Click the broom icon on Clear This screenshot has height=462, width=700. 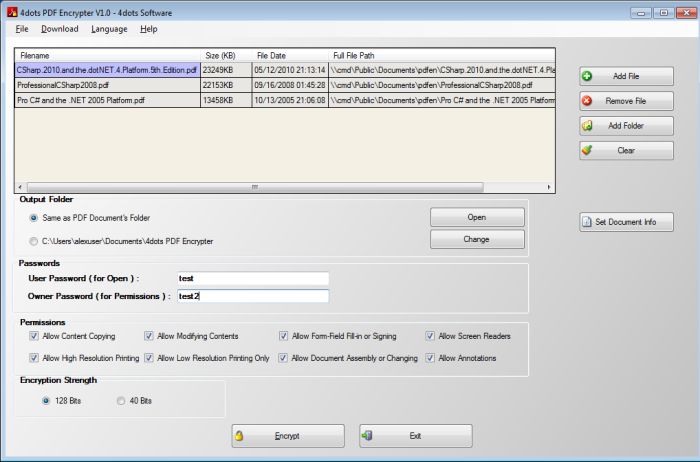pos(587,150)
